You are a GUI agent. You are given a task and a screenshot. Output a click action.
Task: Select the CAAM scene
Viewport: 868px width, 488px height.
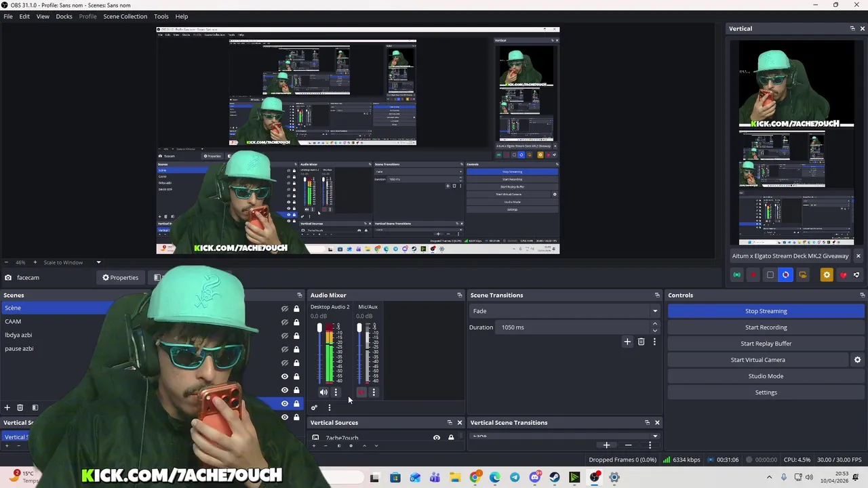(13, 321)
